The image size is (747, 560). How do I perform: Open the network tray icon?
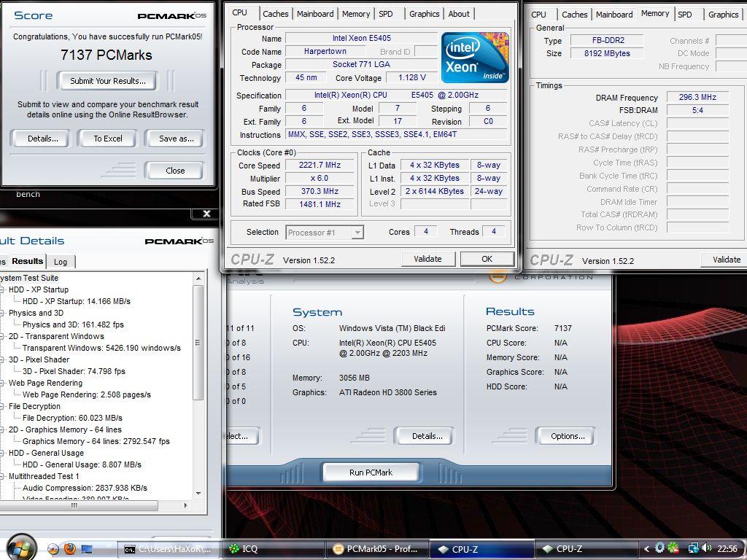point(693,548)
